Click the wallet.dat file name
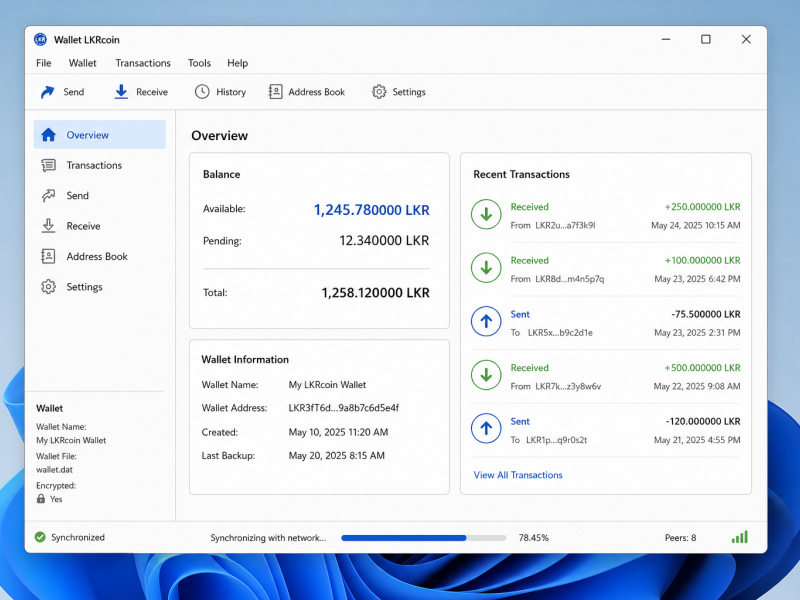Screen dimensions: 800x600 tap(54, 469)
